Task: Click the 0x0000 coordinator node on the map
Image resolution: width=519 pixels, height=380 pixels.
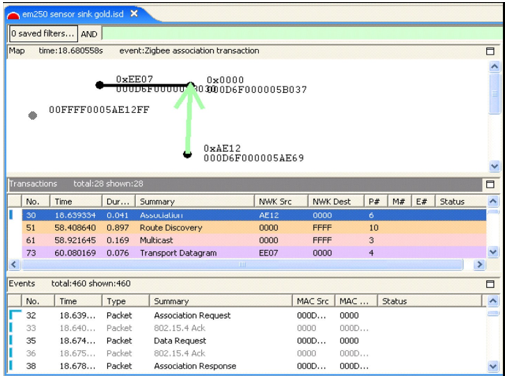Action: 190,85
